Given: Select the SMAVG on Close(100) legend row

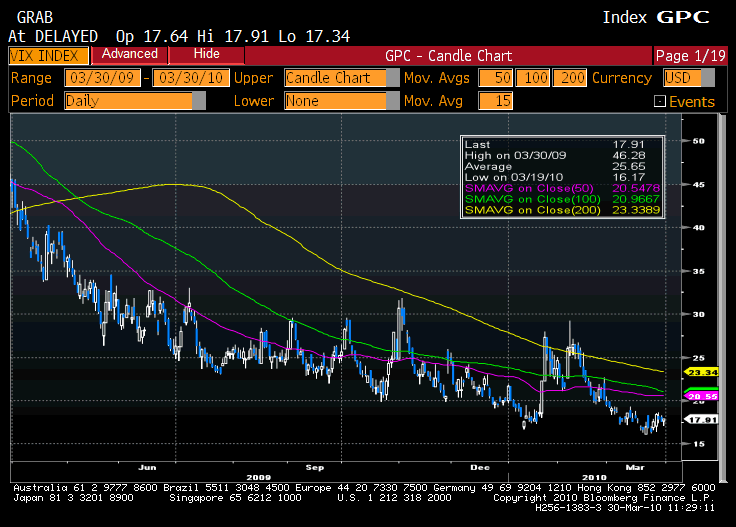Looking at the screenshot, I should coord(562,199).
